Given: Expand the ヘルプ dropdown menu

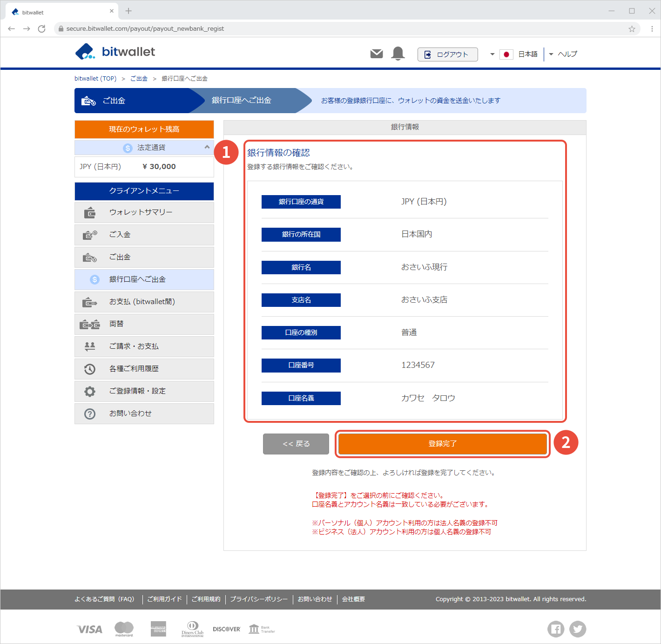Looking at the screenshot, I should coord(563,54).
